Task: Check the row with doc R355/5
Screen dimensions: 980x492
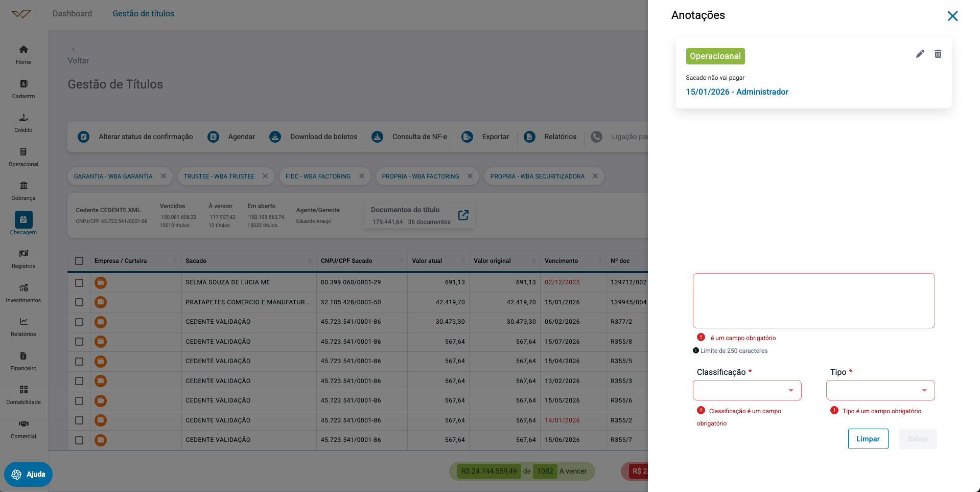Action: click(x=79, y=362)
